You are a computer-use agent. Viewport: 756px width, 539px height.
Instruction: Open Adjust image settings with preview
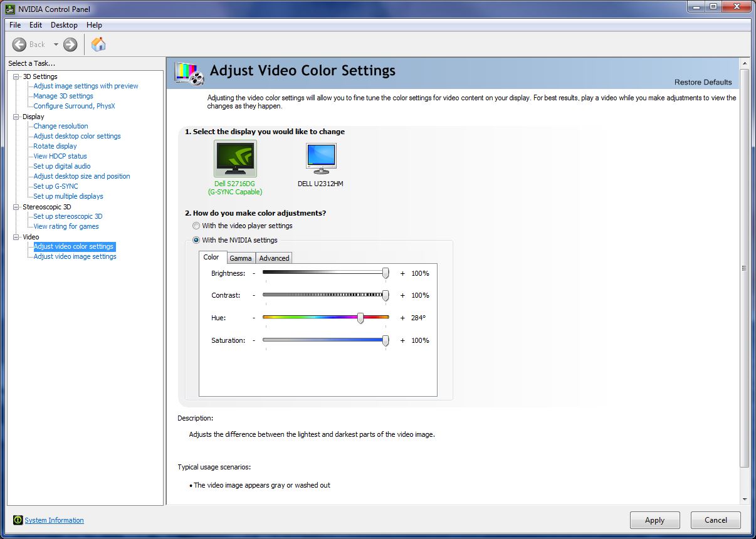coord(86,86)
